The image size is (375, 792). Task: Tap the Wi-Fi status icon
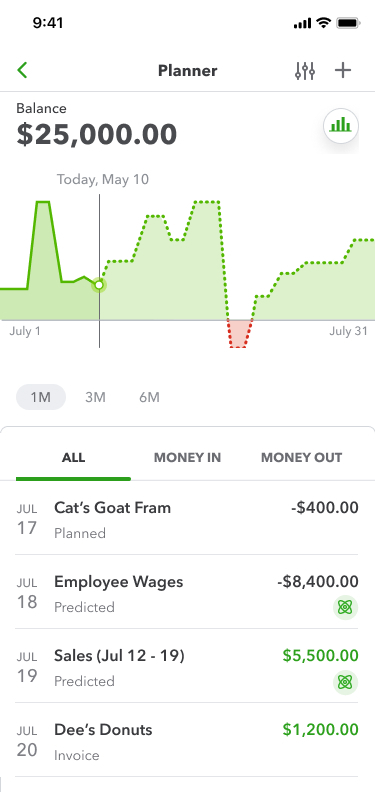(x=323, y=23)
